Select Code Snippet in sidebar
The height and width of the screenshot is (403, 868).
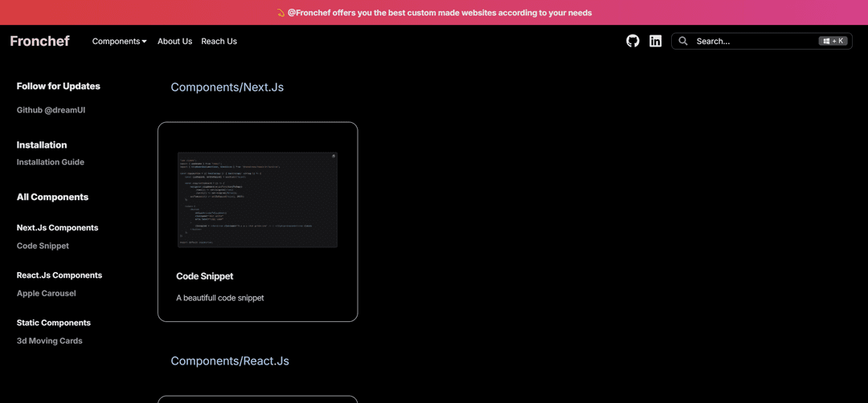pyautogui.click(x=43, y=246)
